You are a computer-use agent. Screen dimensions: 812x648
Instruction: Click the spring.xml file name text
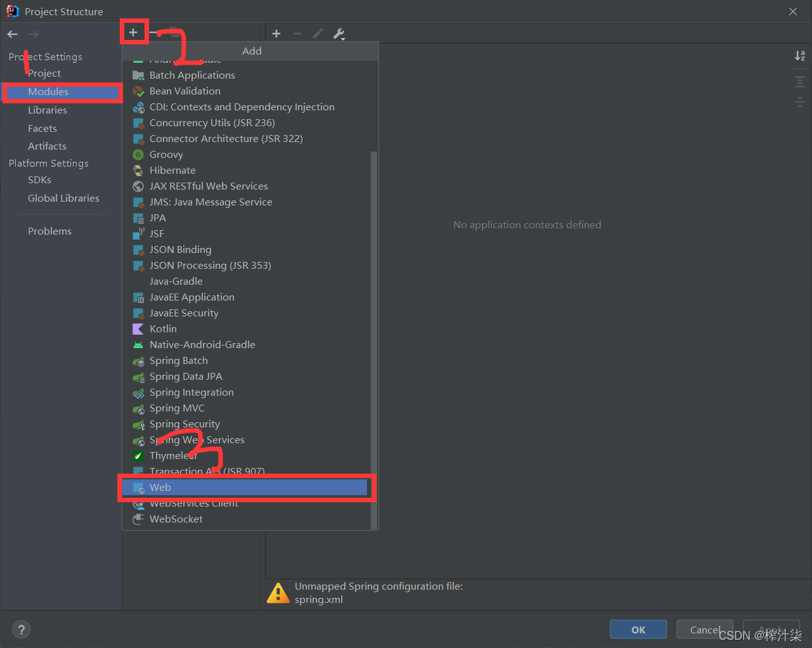pyautogui.click(x=319, y=600)
